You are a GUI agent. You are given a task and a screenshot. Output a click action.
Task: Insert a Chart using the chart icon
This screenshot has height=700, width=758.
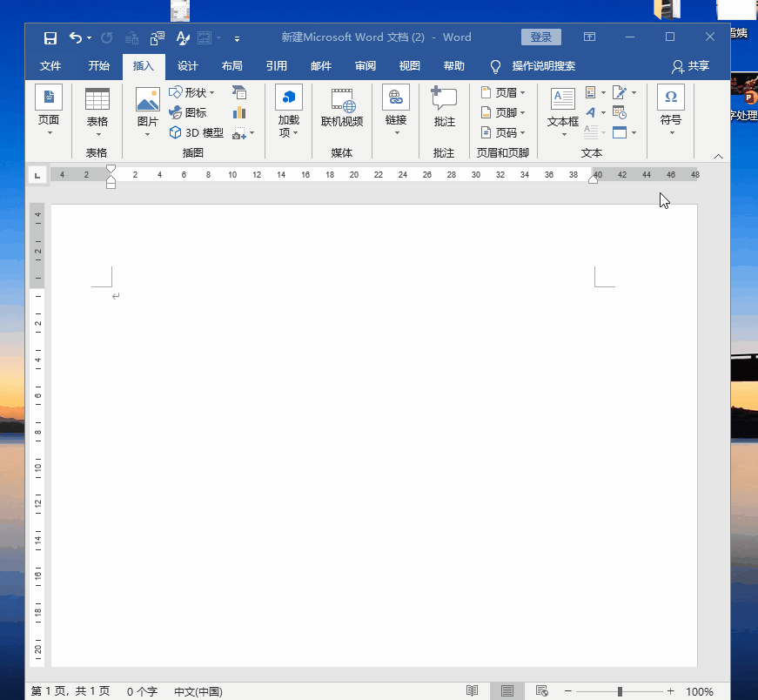pyautogui.click(x=239, y=112)
